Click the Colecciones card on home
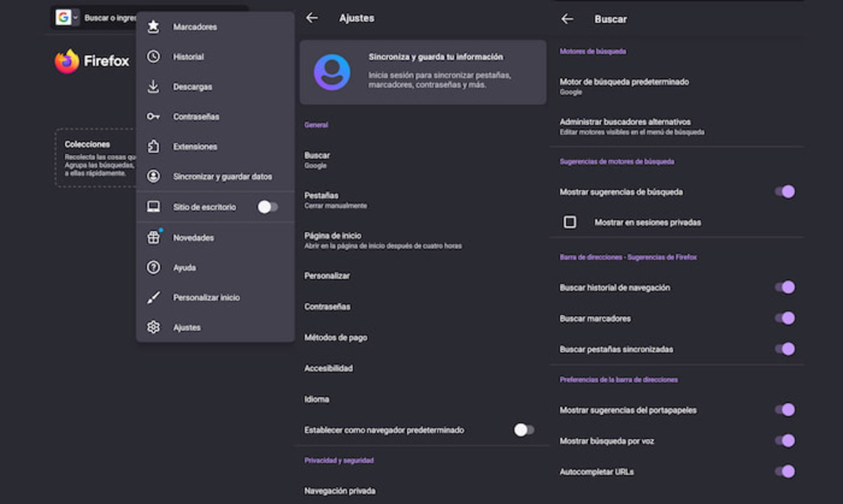 pos(95,158)
